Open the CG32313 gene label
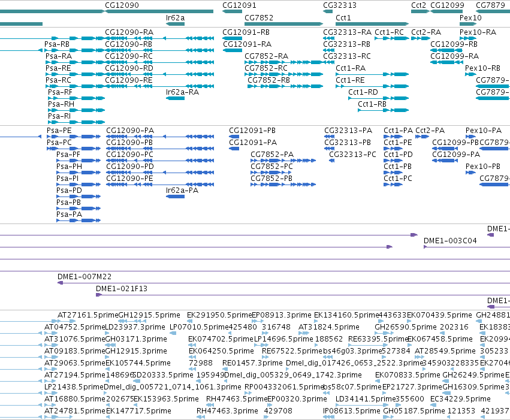This screenshot has width=510, height=420. point(340,5)
